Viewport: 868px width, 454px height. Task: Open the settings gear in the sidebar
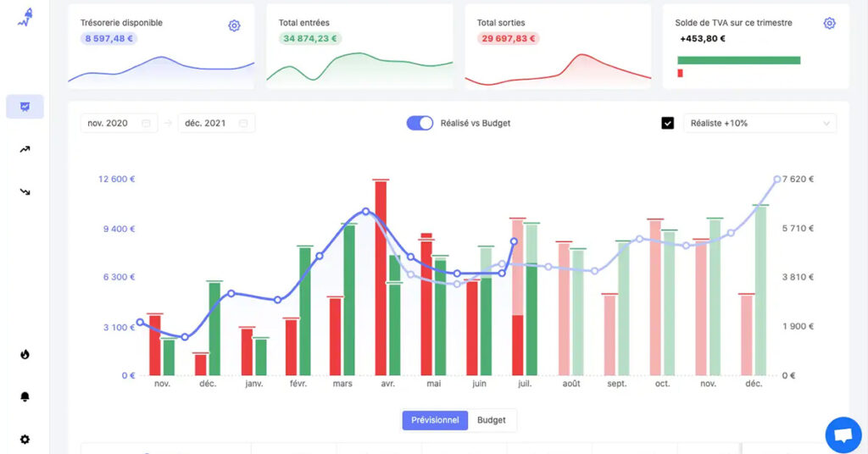click(25, 440)
